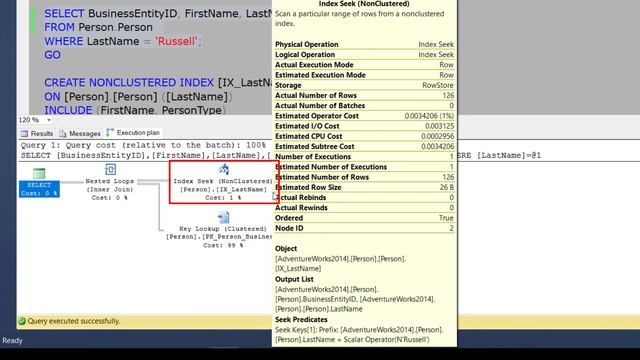Click the 'Cost: 99 %' label under Key Lookup

click(223, 245)
